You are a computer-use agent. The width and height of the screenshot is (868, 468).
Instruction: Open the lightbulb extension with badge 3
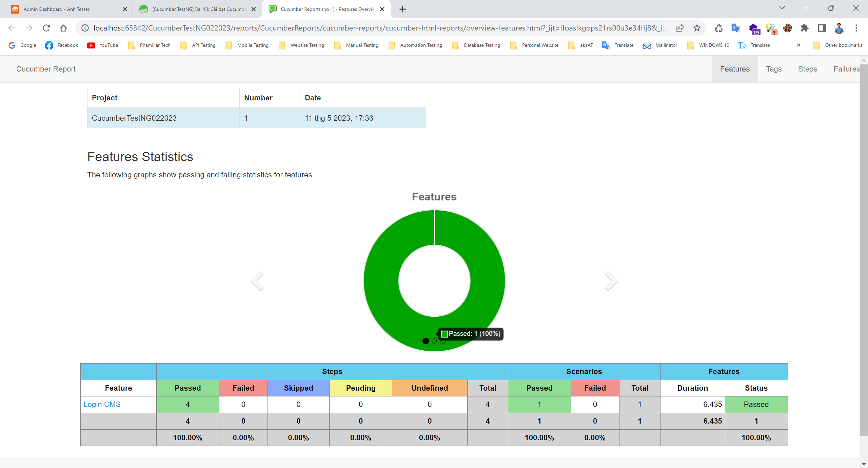pos(771,29)
